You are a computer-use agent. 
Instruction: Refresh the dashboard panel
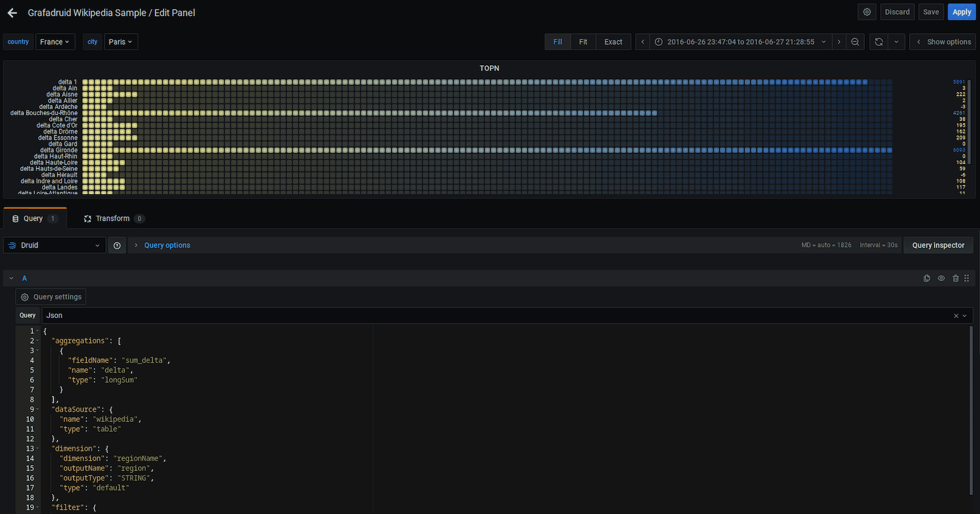(x=879, y=42)
